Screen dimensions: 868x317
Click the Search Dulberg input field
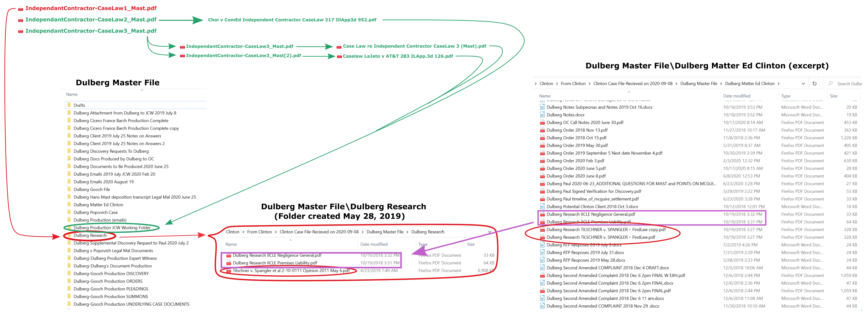(849, 84)
